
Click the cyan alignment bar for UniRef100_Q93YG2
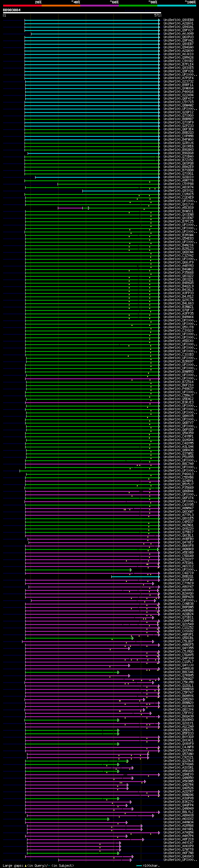[121, 191]
